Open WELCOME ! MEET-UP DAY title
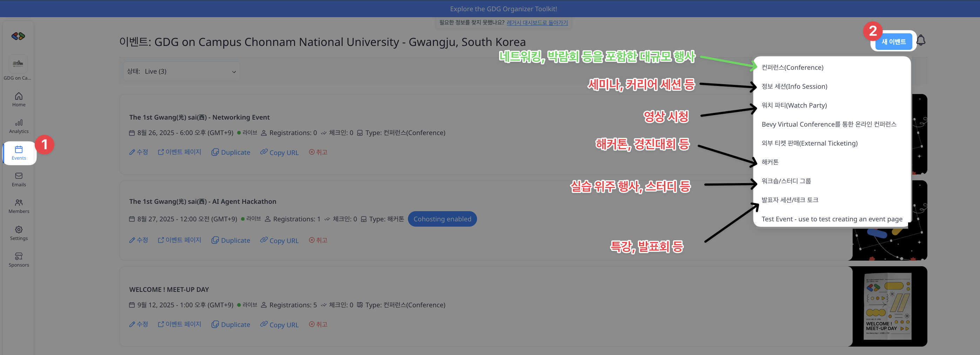The height and width of the screenshot is (355, 980). 169,289
